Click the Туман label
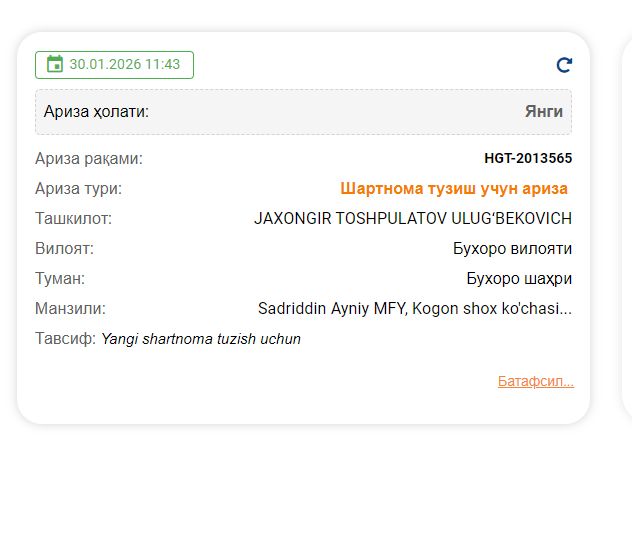This screenshot has width=632, height=548. [x=60, y=278]
